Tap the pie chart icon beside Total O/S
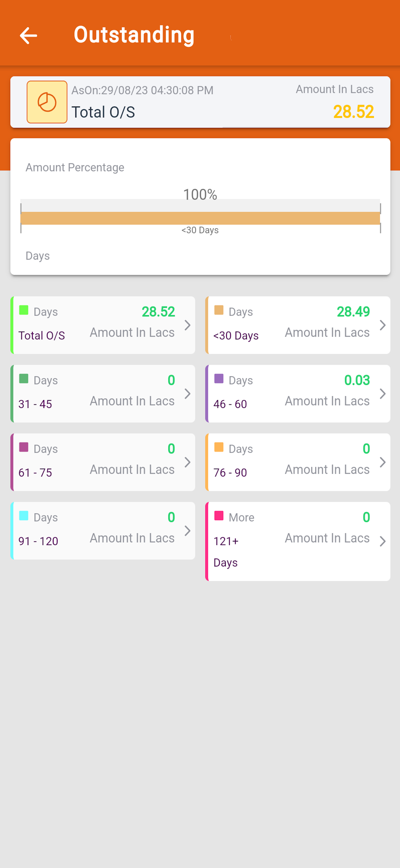The image size is (400, 868). tap(47, 102)
